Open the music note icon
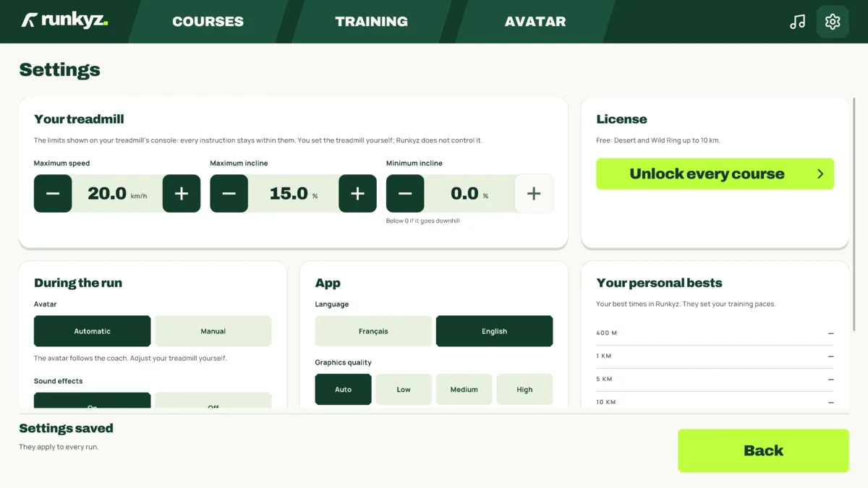Screen dimensions: 868x488 point(797,22)
